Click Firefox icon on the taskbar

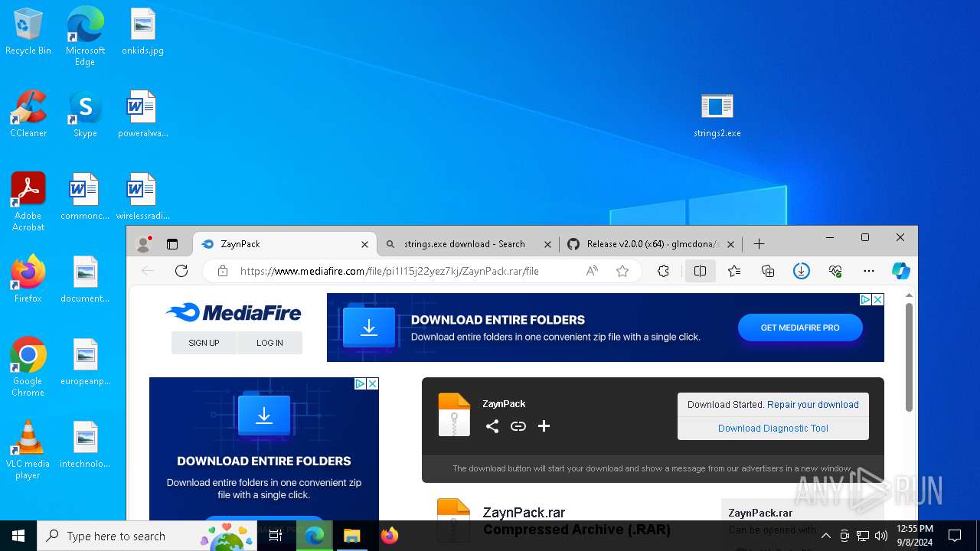(390, 536)
